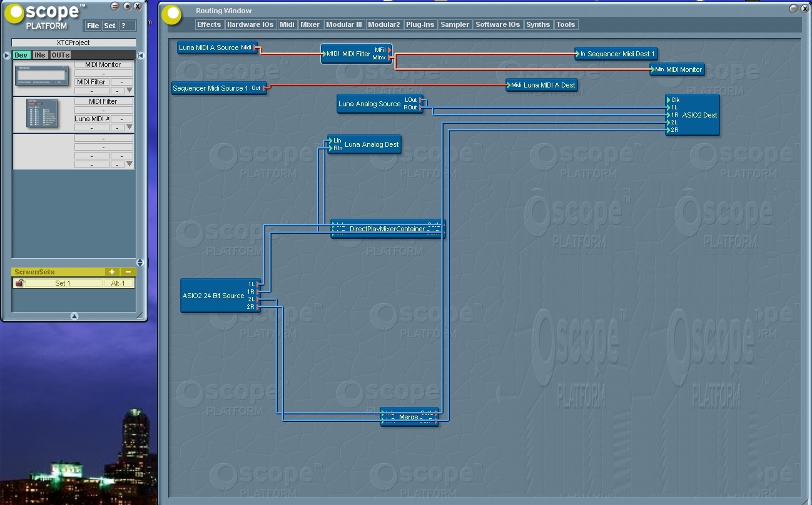Expand the MIDI Filter slot dropdown arrow
This screenshot has width=812, height=505.
click(129, 127)
